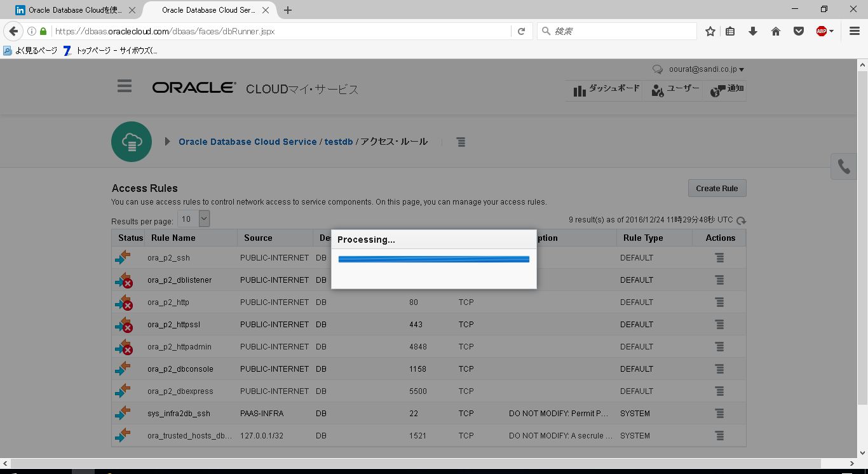Select the sys_infra2db_ssh rule name

pyautogui.click(x=179, y=414)
